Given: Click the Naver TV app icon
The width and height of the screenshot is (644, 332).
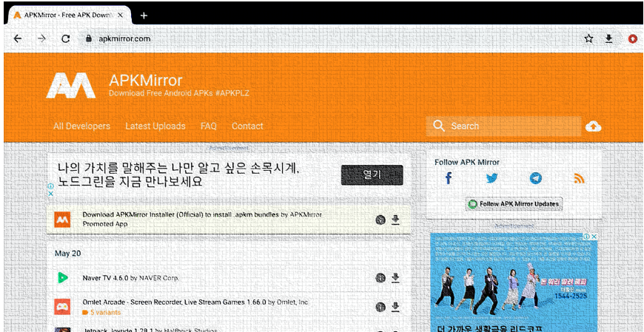Looking at the screenshot, I should (x=62, y=278).
